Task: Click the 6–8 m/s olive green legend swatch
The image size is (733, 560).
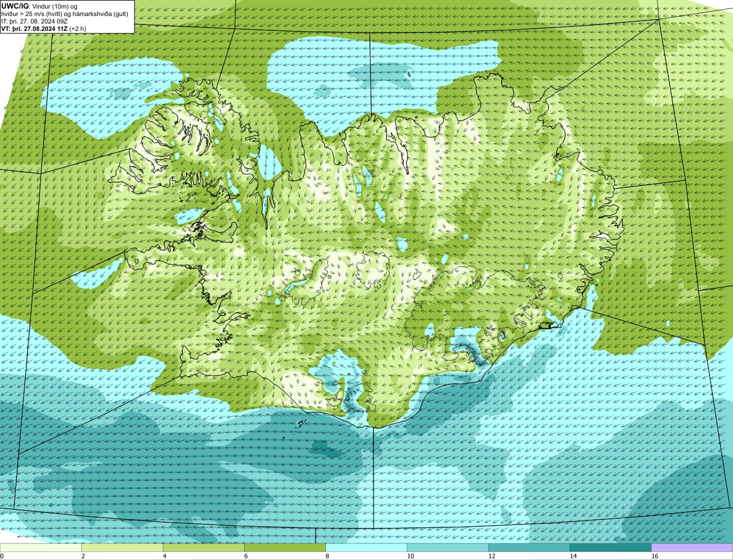Action: tap(286, 548)
